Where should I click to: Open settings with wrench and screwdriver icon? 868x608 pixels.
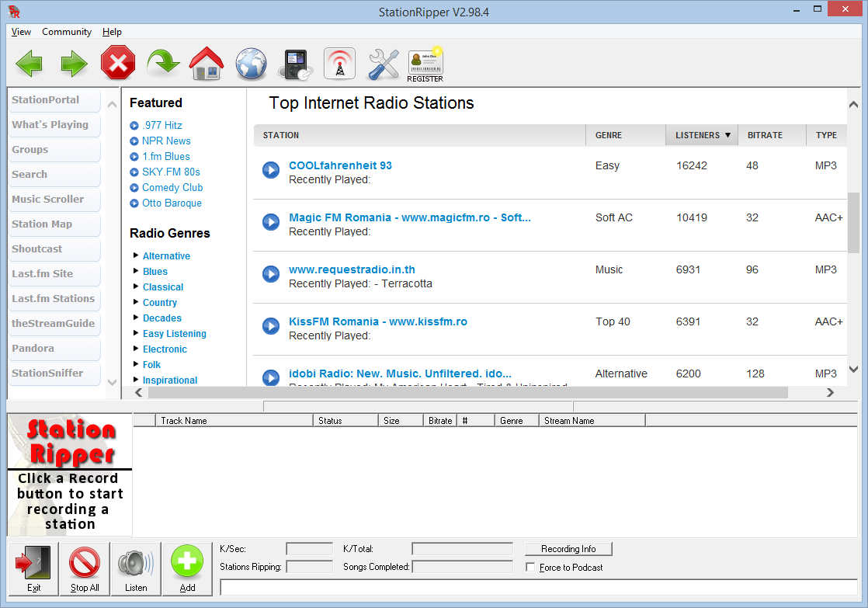pos(384,64)
